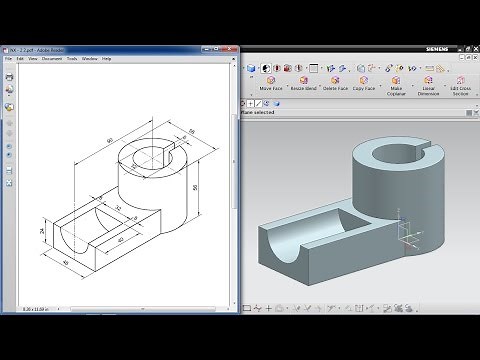Open the Window menu in Adobe Reader
The width and height of the screenshot is (480, 360).
90,59
